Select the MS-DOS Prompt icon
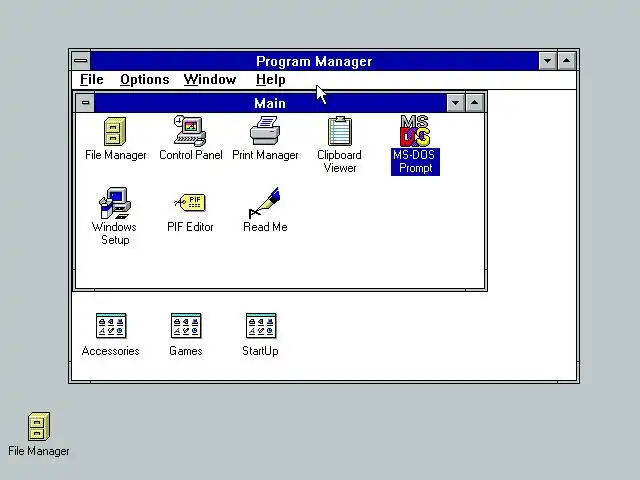The image size is (640, 480). 415,131
